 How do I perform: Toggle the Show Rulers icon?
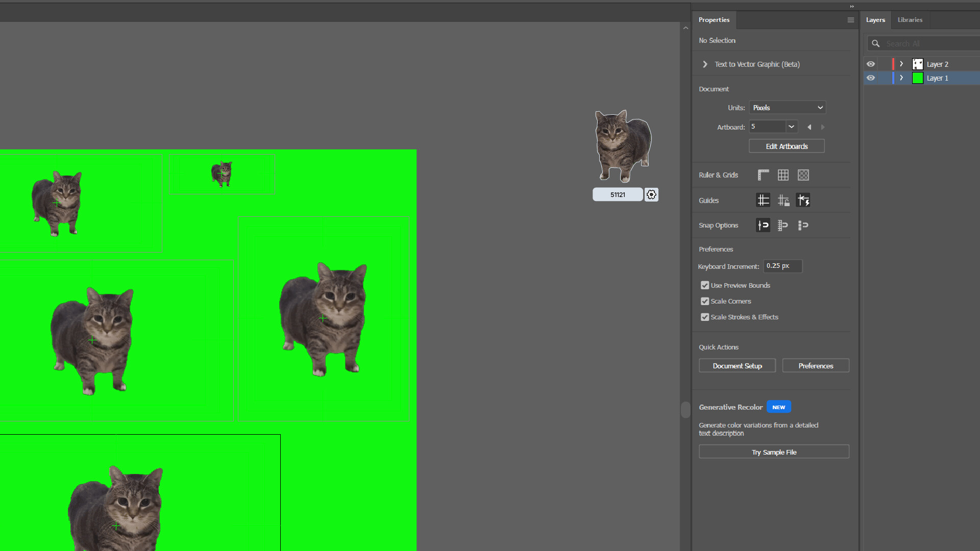click(763, 174)
